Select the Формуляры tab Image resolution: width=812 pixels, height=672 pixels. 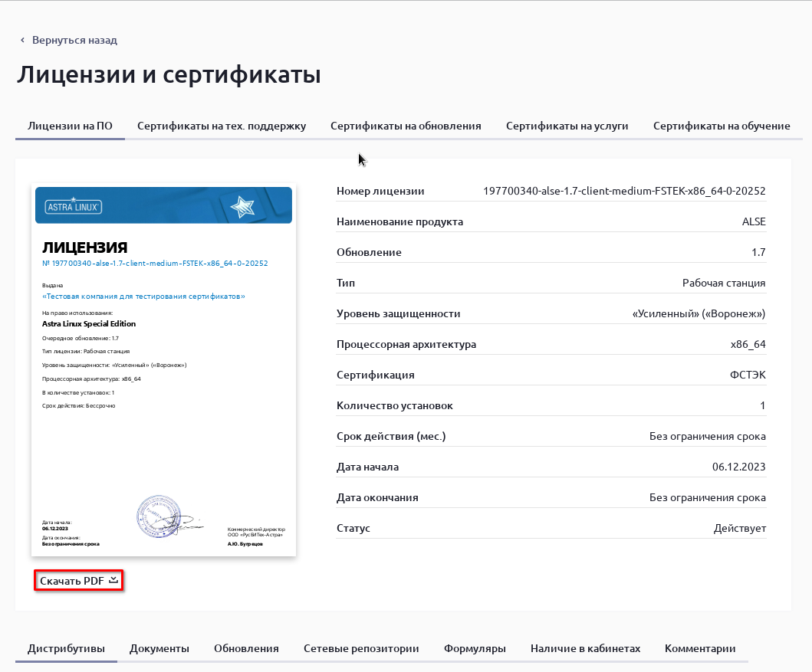click(475, 648)
